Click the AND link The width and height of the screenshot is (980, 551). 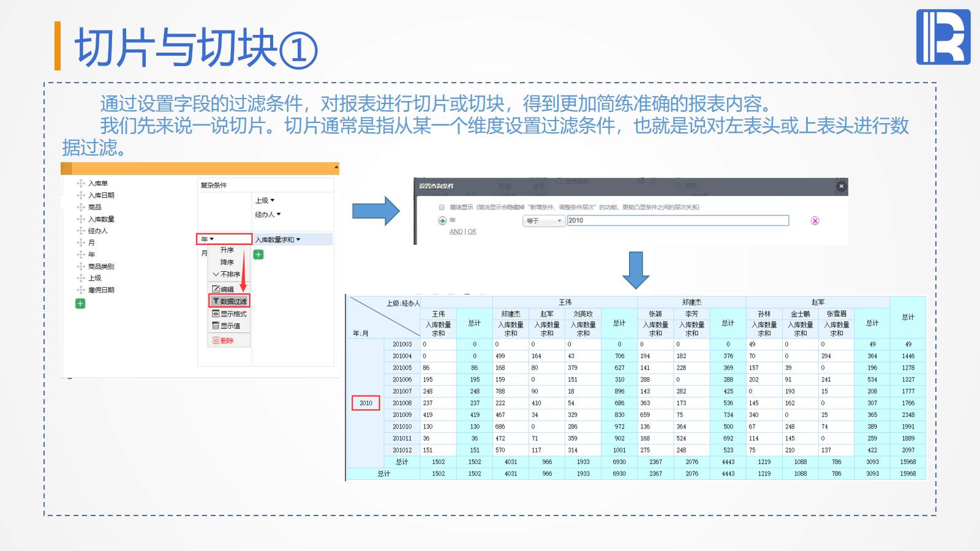pyautogui.click(x=456, y=231)
